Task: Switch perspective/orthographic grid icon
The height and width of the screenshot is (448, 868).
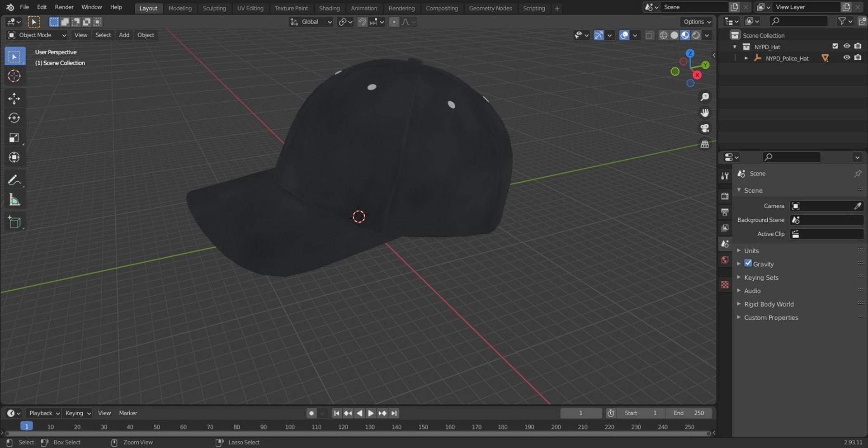Action: pyautogui.click(x=704, y=144)
